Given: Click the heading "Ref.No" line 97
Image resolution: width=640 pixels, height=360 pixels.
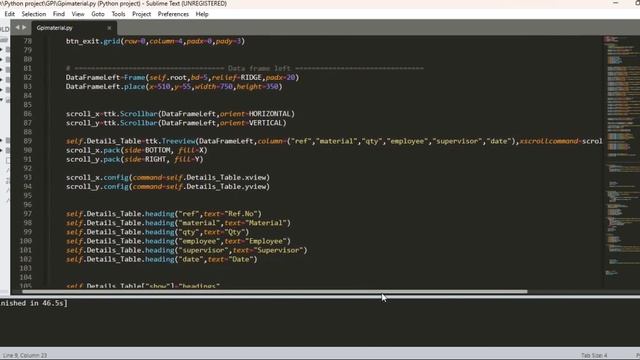Looking at the screenshot, I should 164,213.
